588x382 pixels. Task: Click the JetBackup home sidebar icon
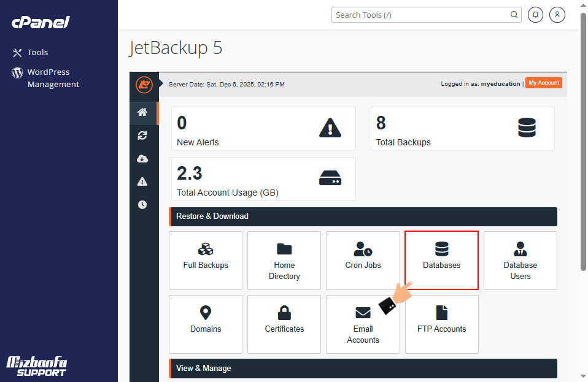[x=142, y=112]
